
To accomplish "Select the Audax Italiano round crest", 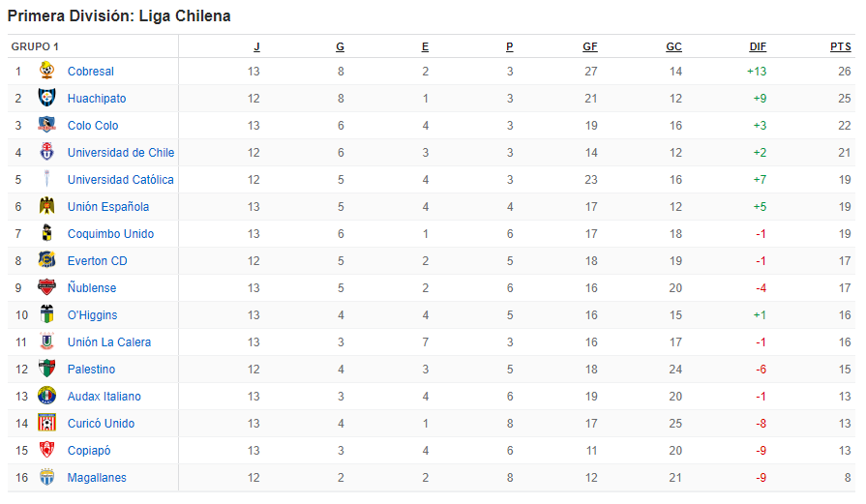I will [47, 396].
